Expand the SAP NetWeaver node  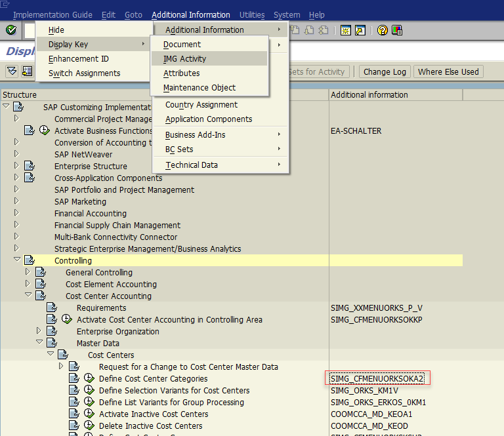pyautogui.click(x=16, y=154)
